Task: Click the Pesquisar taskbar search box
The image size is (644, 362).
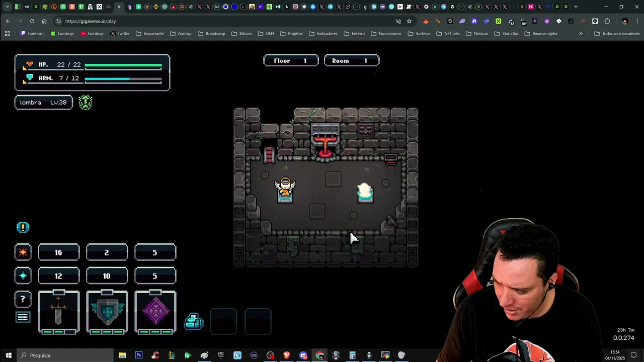Action: (65, 355)
